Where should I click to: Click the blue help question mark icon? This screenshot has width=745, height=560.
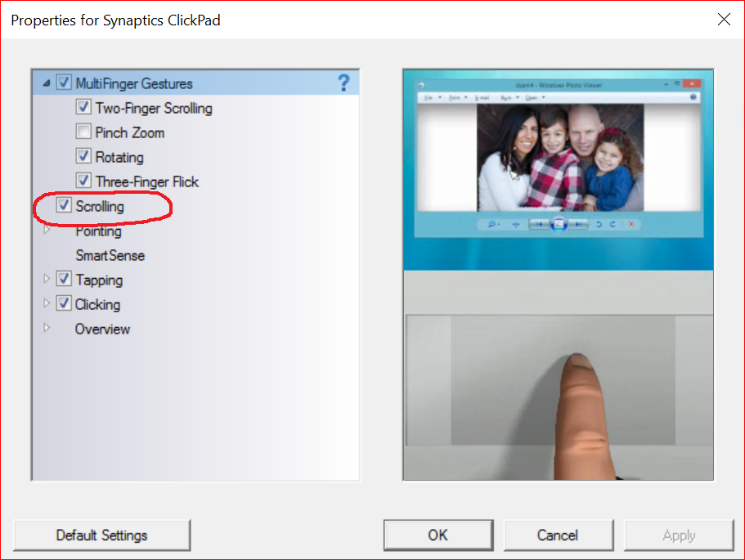pos(343,82)
